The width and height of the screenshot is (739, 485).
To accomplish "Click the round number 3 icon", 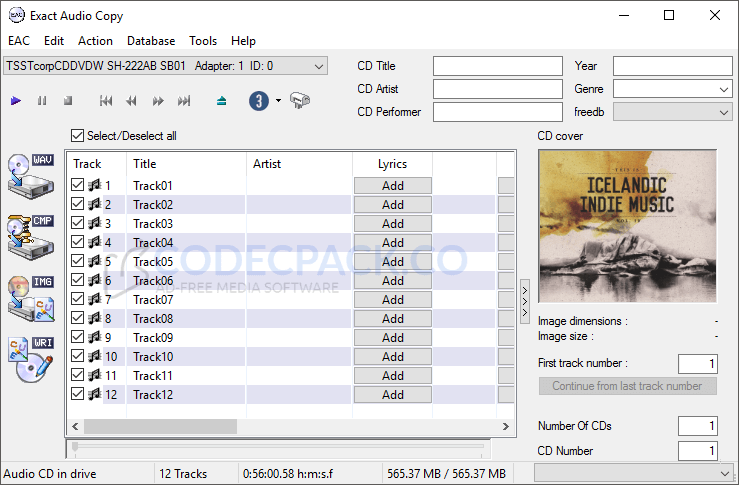I will (x=259, y=101).
